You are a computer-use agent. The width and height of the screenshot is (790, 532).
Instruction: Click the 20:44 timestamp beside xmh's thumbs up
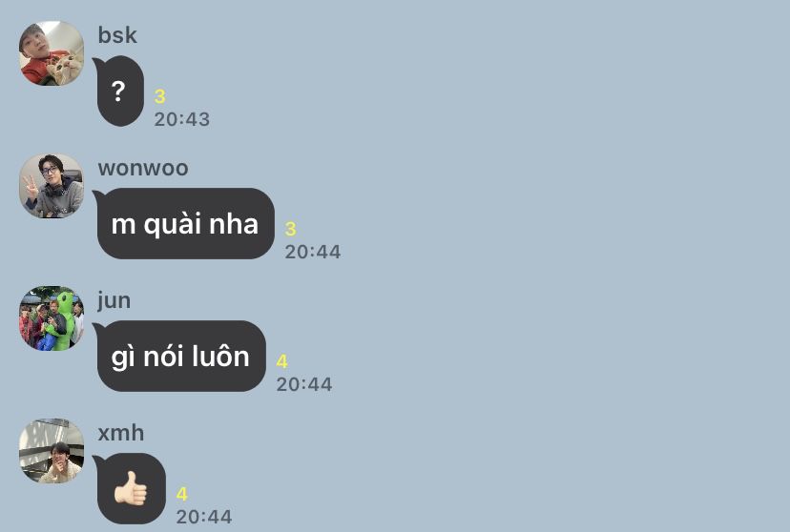[x=204, y=517]
